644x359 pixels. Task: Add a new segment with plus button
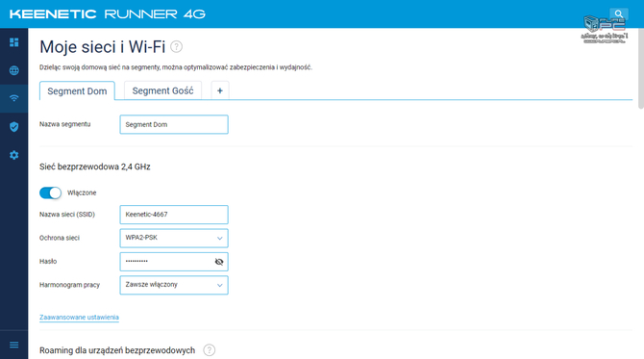coord(220,90)
